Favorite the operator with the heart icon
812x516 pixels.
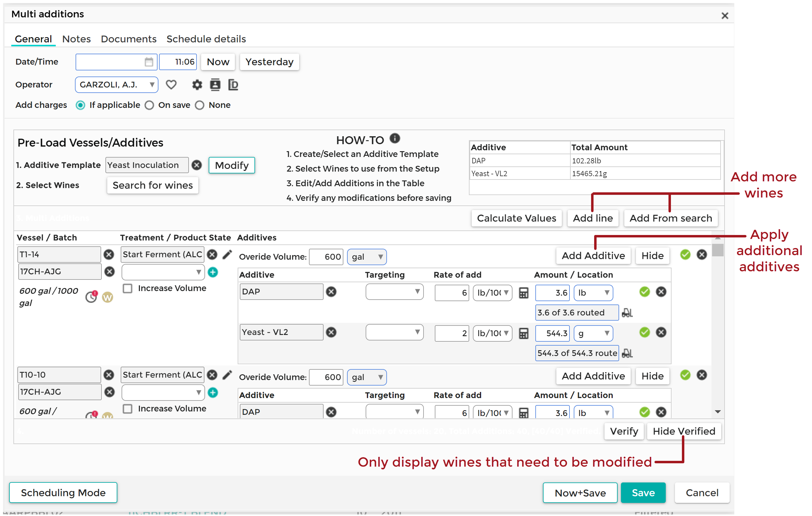click(x=171, y=85)
